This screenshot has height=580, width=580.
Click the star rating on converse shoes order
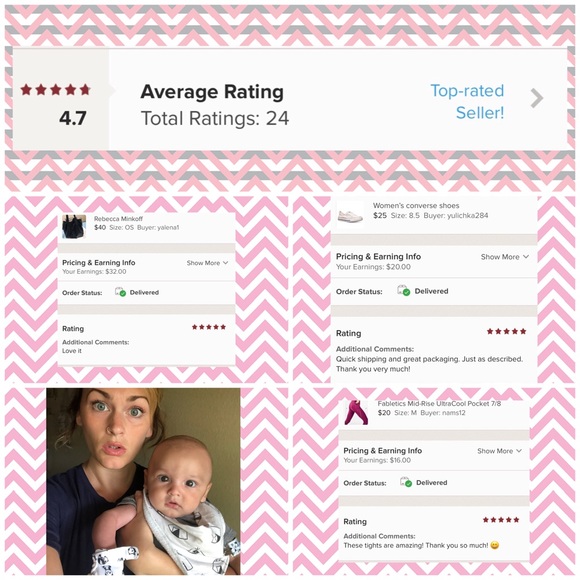[x=506, y=331]
